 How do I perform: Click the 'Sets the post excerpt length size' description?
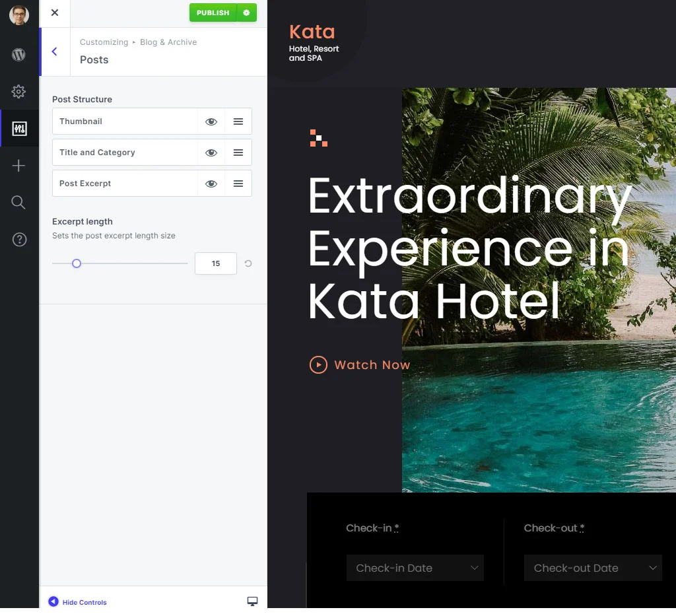click(x=114, y=236)
